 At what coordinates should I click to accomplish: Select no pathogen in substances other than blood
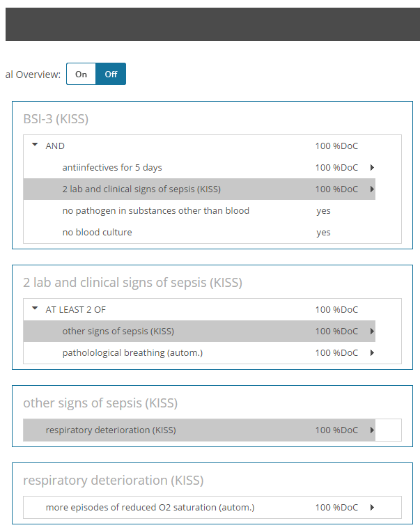tap(199, 211)
